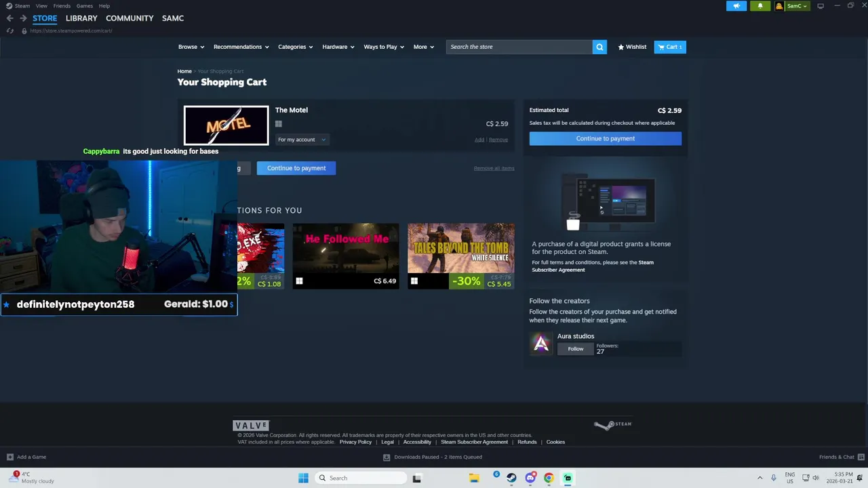This screenshot has width=868, height=488.
Task: Open the Steam Subscriber Agreement link in sidebar
Action: 593,266
